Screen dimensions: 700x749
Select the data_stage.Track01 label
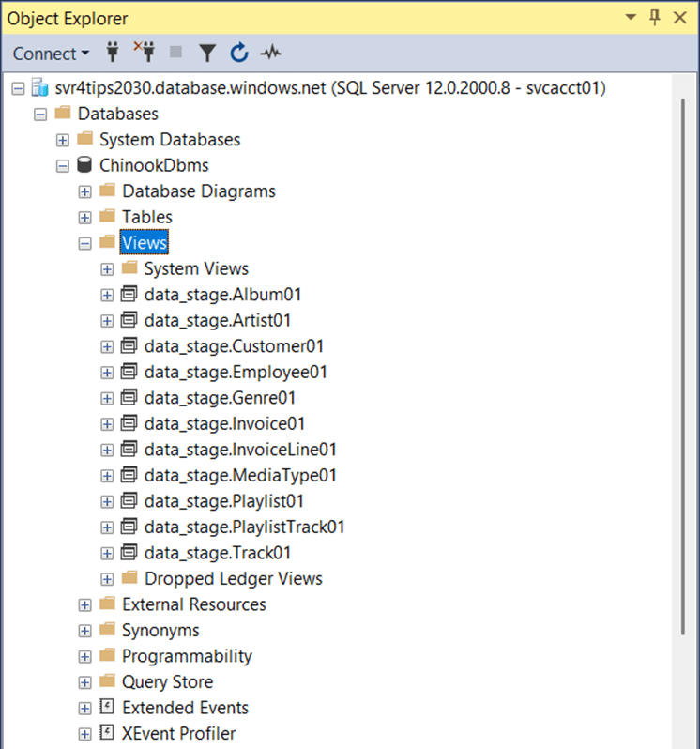click(218, 553)
